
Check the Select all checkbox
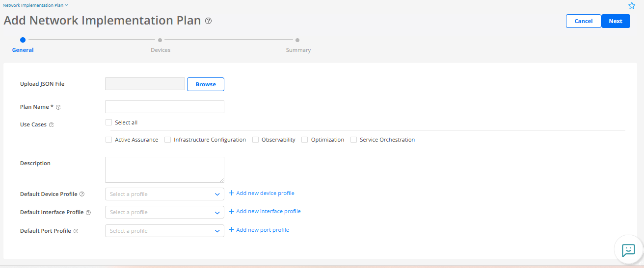coord(108,122)
